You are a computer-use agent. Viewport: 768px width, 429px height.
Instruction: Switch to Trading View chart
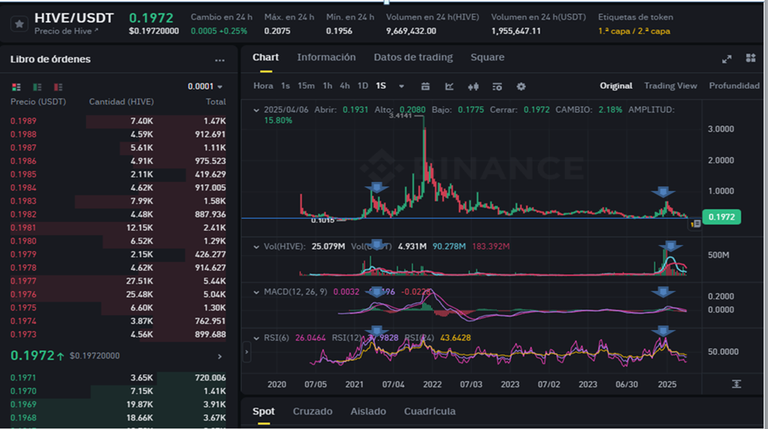671,86
